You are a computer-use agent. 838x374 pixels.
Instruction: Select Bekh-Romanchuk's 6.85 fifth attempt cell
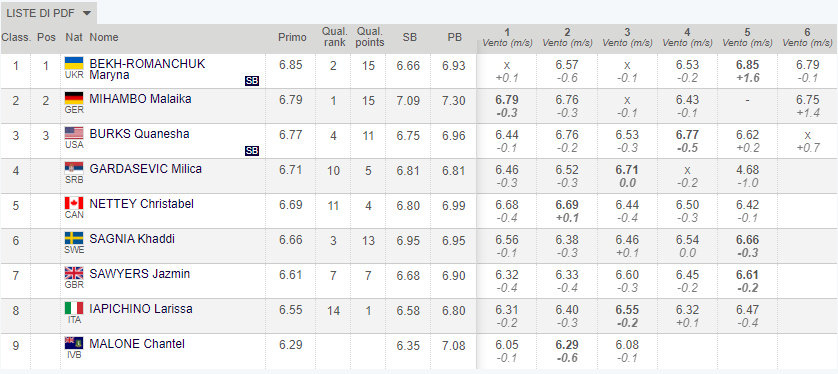pos(748,71)
